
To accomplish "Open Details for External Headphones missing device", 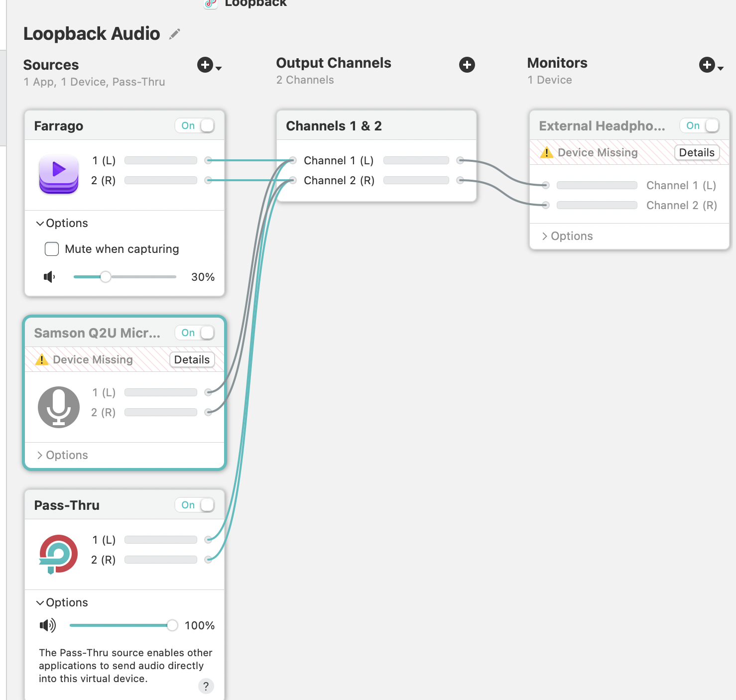I will pos(697,152).
